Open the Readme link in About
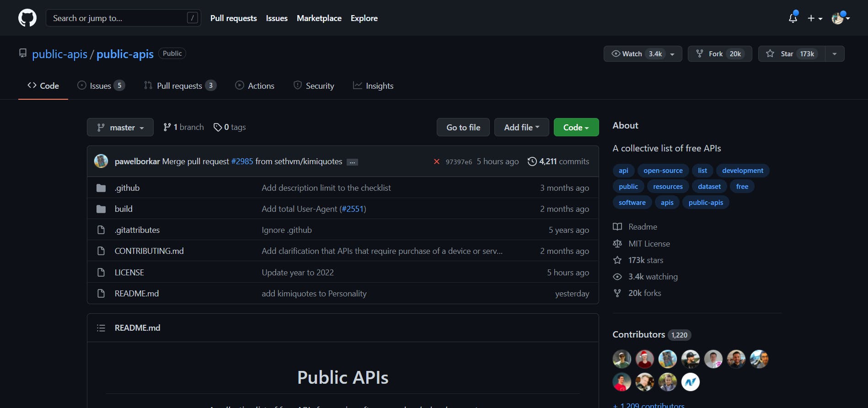868x408 pixels. click(635, 227)
